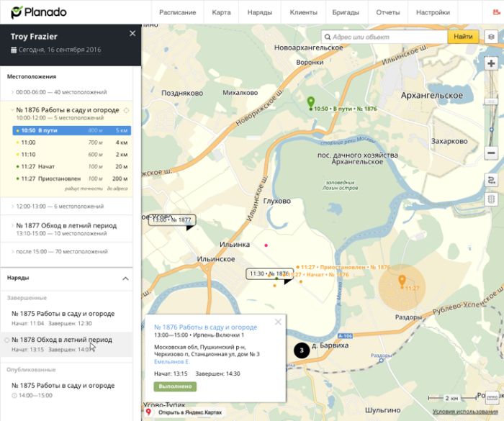This screenshot has height=421, width=504.
Task: Select the 11:27 Приостановлен row
Action: pos(72,178)
